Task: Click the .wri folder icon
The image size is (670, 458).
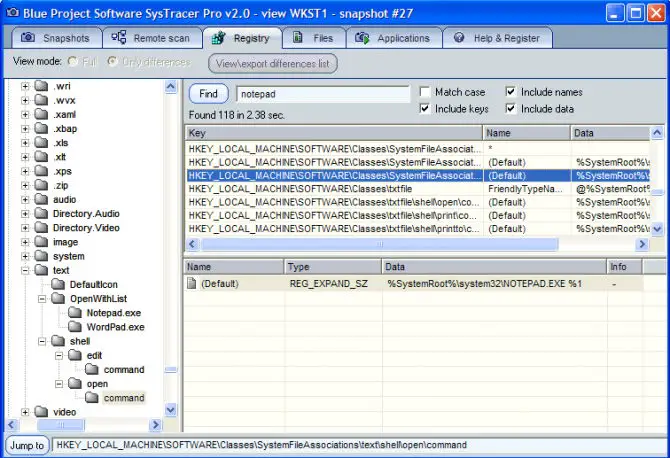Action: coord(41,86)
